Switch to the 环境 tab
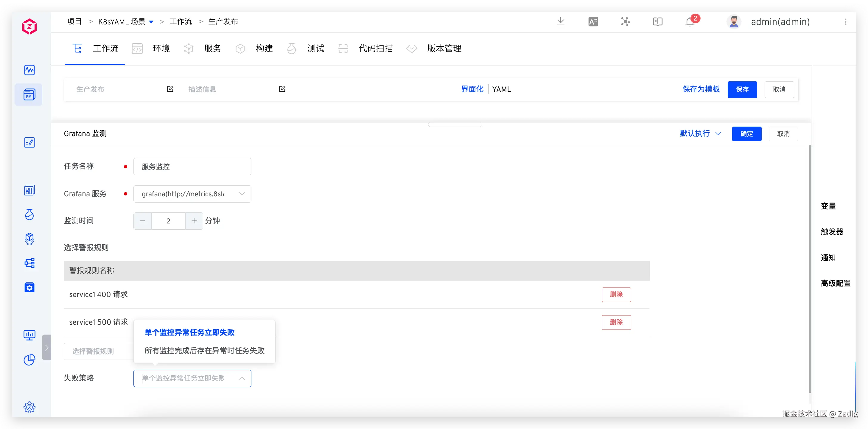Image resolution: width=868 pixels, height=429 pixels. click(161, 49)
